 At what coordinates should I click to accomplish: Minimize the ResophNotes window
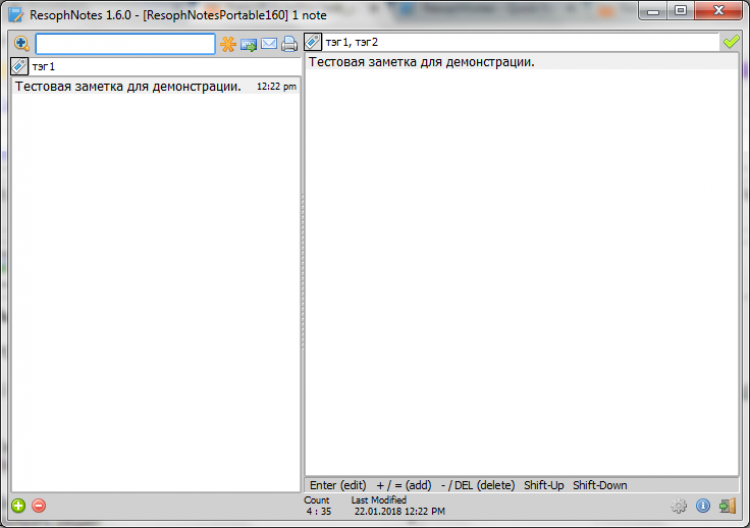pyautogui.click(x=653, y=11)
